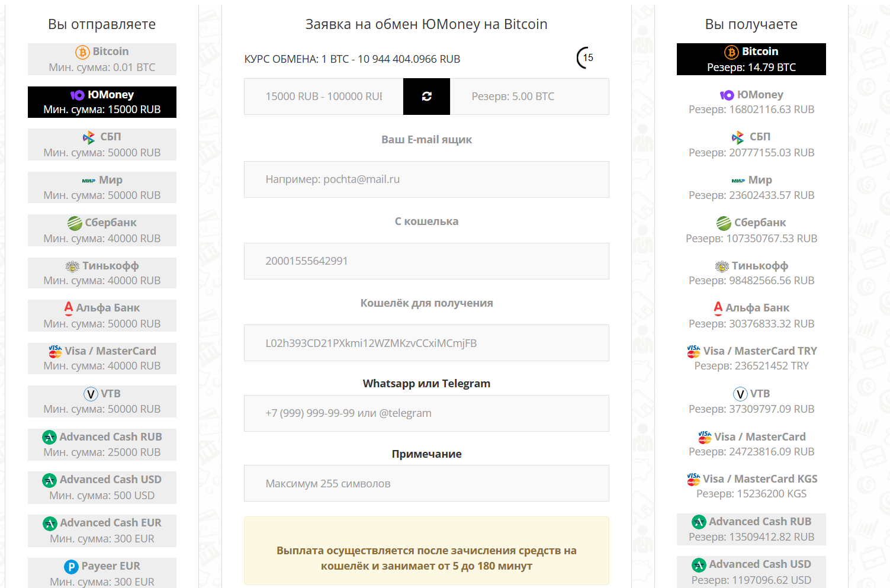Click the Резерв: 5.00 BTC amount field
890x588 pixels.
pyautogui.click(x=529, y=97)
